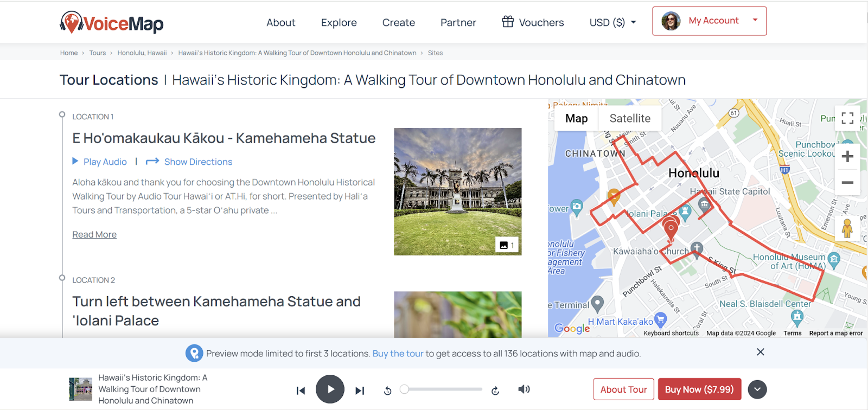Select Turn left between Kamehameha Statue title
Viewport: 868px width, 410px height.
(x=216, y=311)
